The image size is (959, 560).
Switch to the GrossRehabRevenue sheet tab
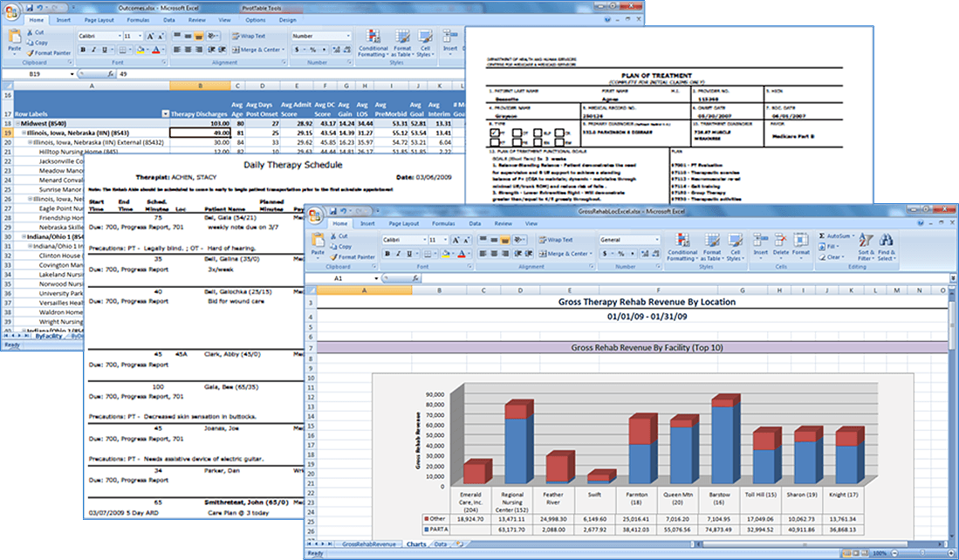tap(361, 543)
